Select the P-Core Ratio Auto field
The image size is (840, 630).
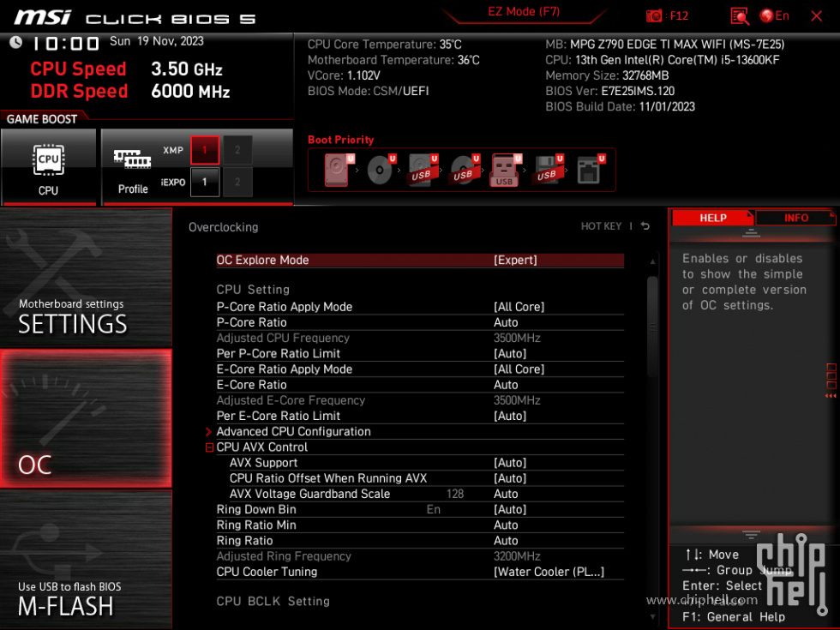pos(420,322)
